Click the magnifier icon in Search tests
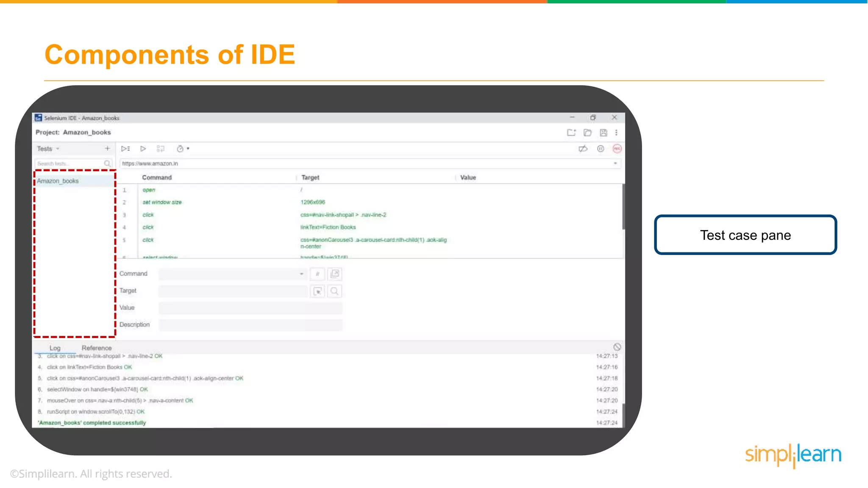This screenshot has width=868, height=488. coord(108,164)
